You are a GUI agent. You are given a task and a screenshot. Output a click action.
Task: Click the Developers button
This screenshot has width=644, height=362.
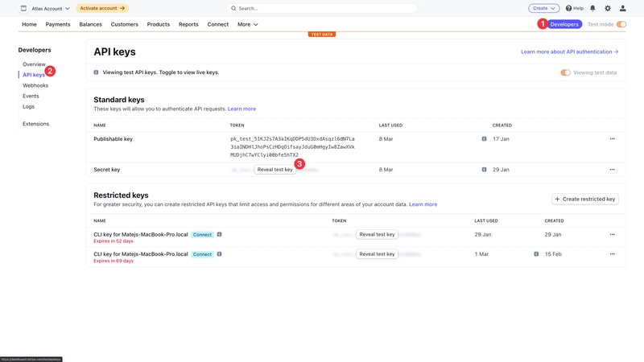click(x=564, y=24)
